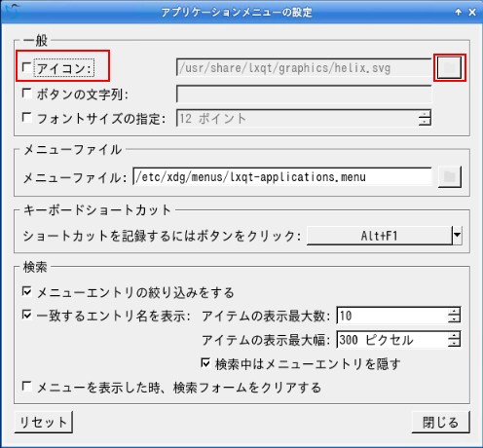Uncheck メニューエントリの絞り込みをする

point(26,292)
